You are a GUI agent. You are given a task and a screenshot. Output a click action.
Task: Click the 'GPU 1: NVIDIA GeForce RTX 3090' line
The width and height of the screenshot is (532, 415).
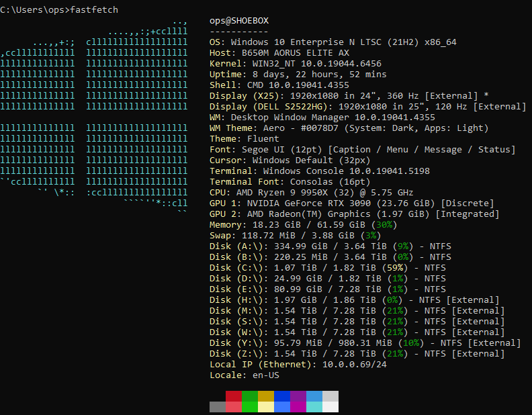click(352, 203)
